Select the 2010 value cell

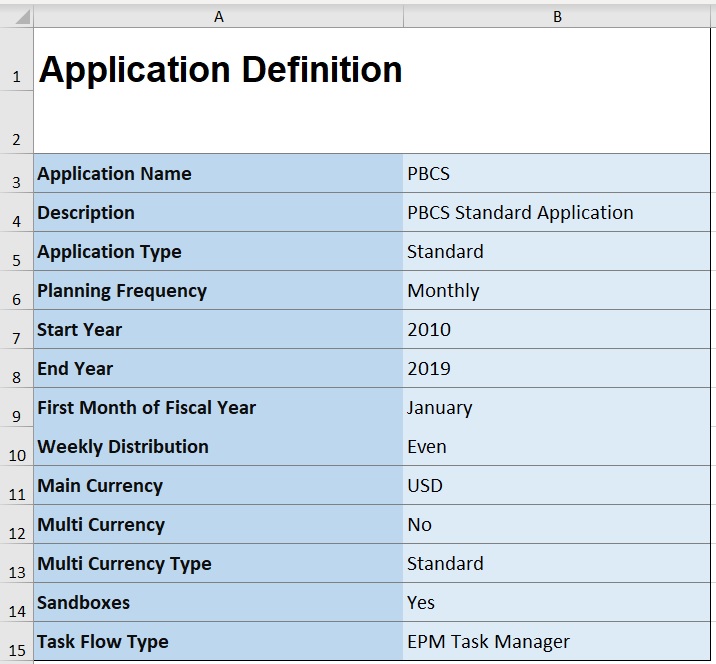pos(557,329)
